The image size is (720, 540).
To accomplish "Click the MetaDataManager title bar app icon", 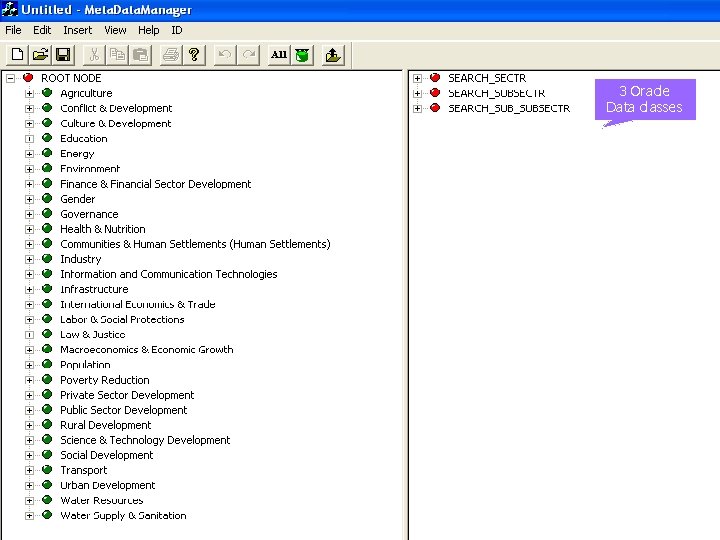I will coord(10,9).
